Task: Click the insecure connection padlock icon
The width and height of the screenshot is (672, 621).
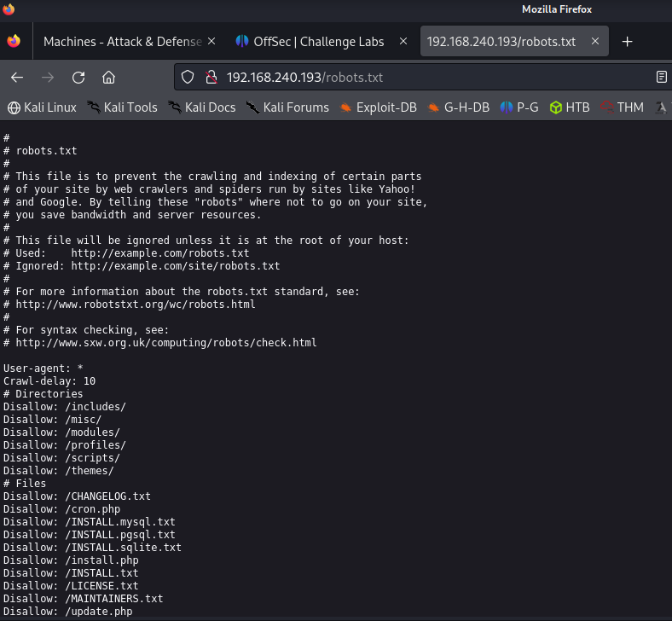Action: [x=210, y=78]
